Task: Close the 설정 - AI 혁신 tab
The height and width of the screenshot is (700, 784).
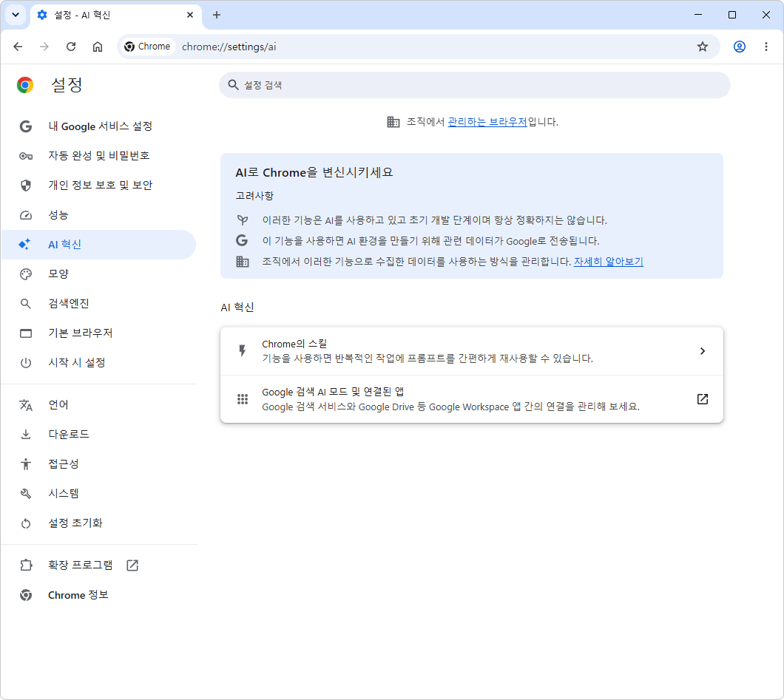Action: pyautogui.click(x=190, y=15)
